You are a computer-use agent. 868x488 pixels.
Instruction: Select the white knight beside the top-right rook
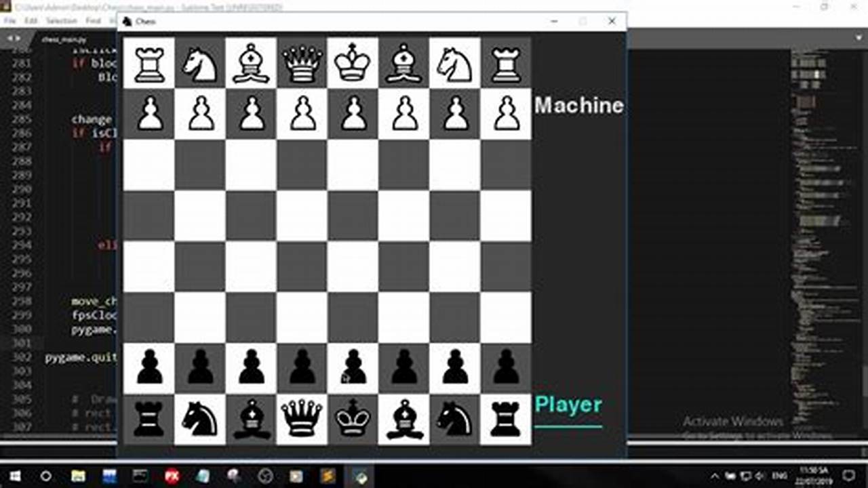pyautogui.click(x=455, y=64)
